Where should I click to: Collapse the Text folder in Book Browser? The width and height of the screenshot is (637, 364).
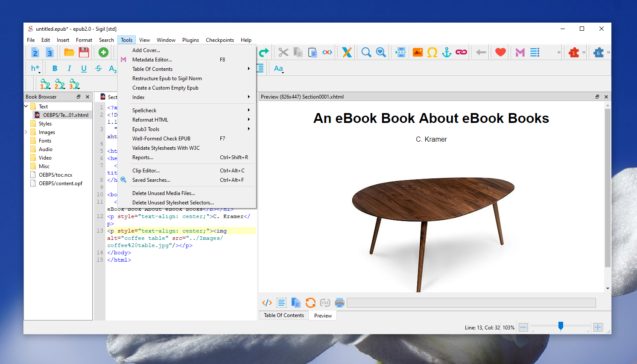pyautogui.click(x=26, y=106)
